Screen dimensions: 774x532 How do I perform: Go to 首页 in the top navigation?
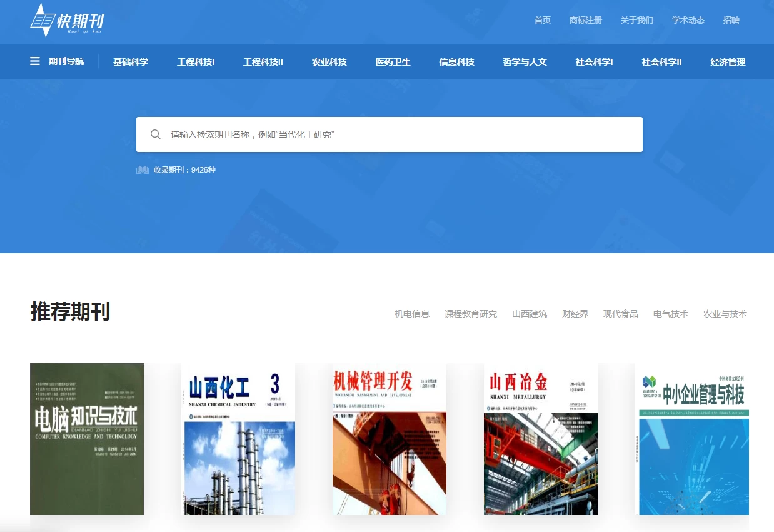(541, 20)
